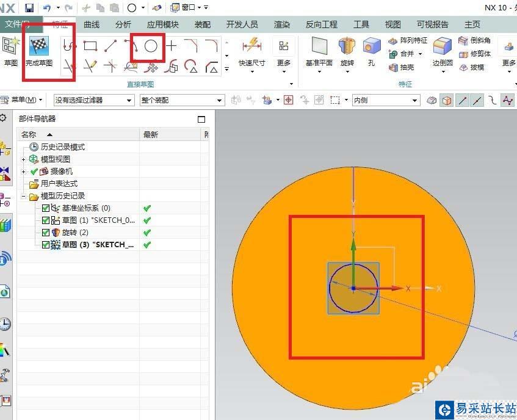Image resolution: width=517 pixels, height=420 pixels.
Task: Open the 工具 ribbon tab
Action: click(x=361, y=24)
